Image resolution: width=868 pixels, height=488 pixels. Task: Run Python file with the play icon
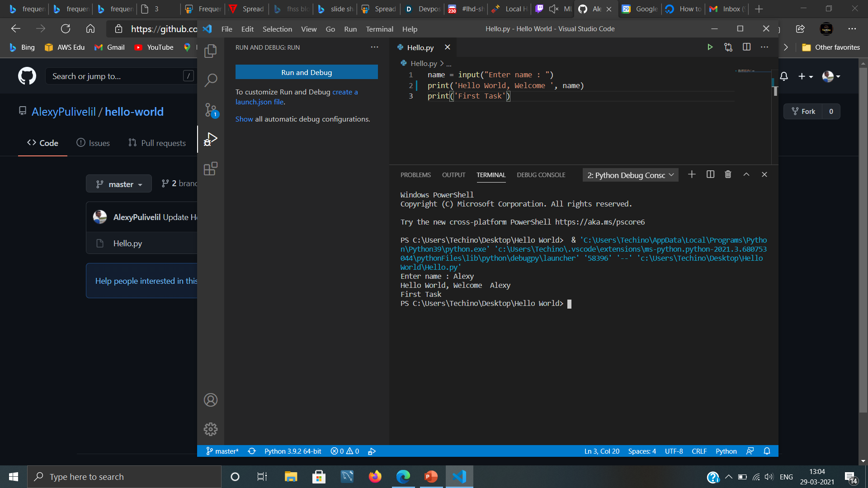pyautogui.click(x=710, y=47)
